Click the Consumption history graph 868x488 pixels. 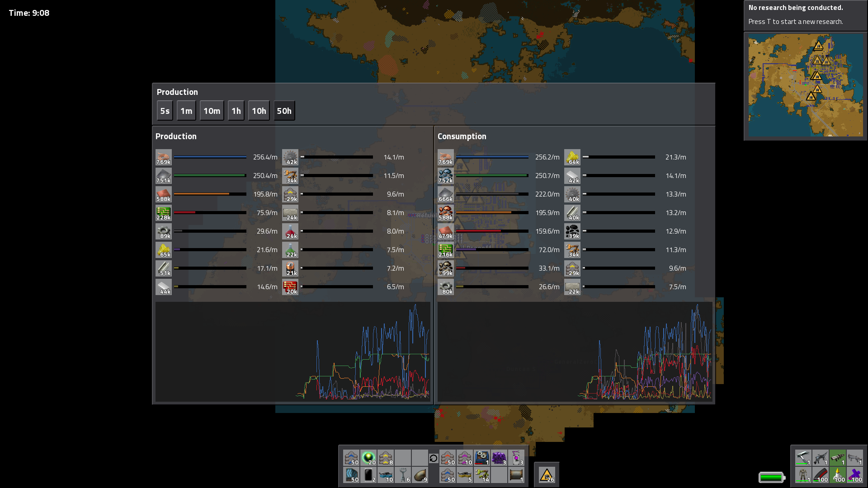point(575,352)
